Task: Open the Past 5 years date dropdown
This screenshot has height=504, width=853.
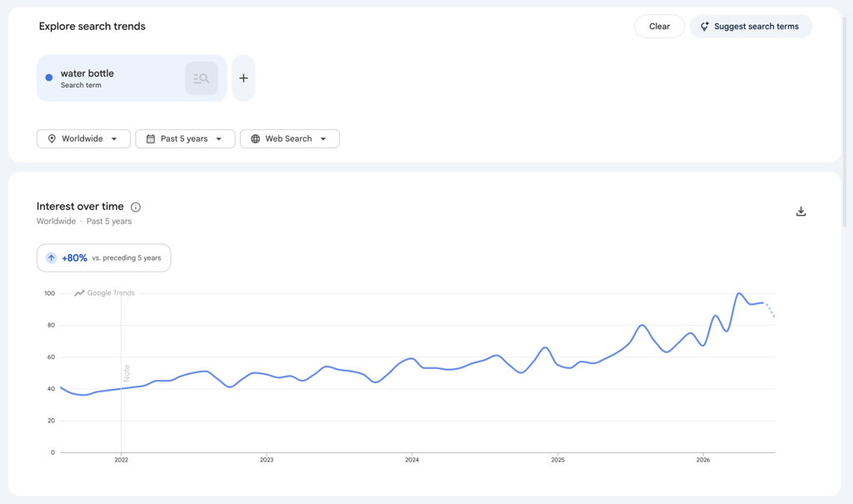Action: 185,139
